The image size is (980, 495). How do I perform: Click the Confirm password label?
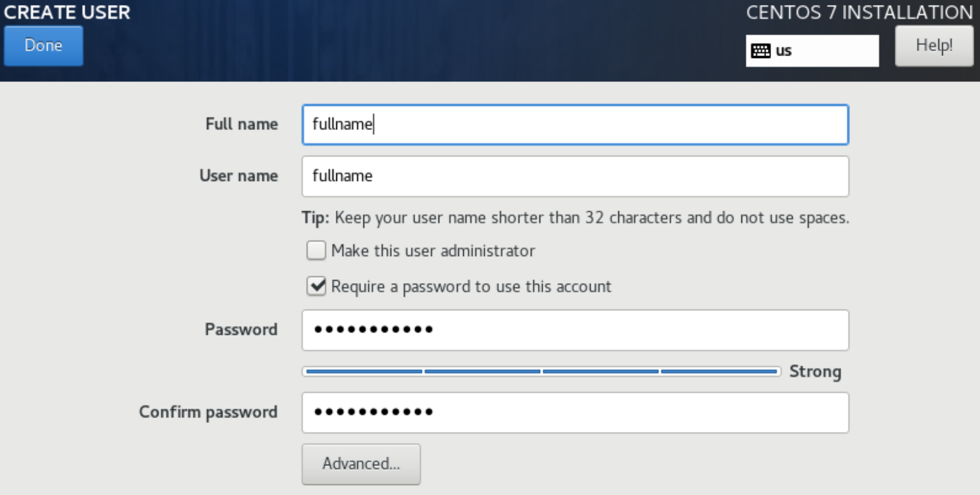tap(208, 412)
